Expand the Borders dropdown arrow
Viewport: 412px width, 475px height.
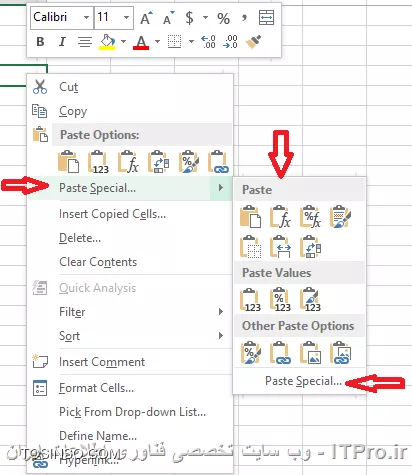(191, 42)
